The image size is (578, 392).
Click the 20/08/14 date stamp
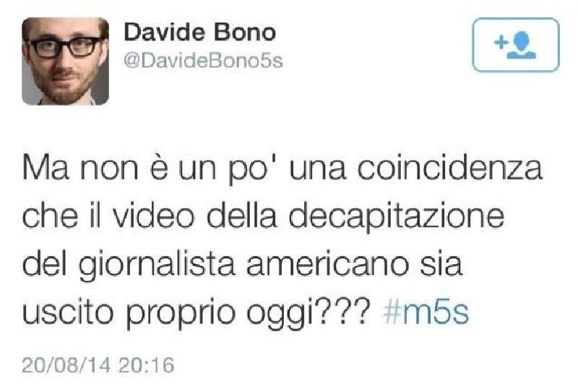pyautogui.click(x=66, y=365)
